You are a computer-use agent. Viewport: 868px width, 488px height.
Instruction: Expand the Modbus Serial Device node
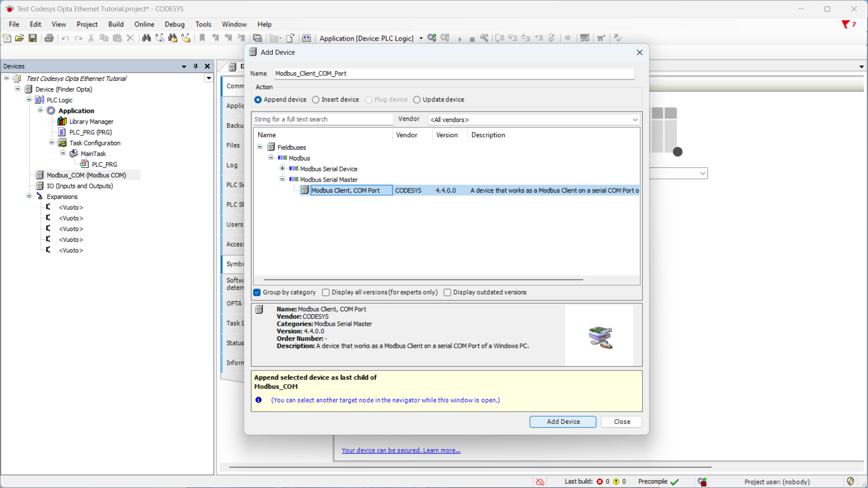coord(283,169)
